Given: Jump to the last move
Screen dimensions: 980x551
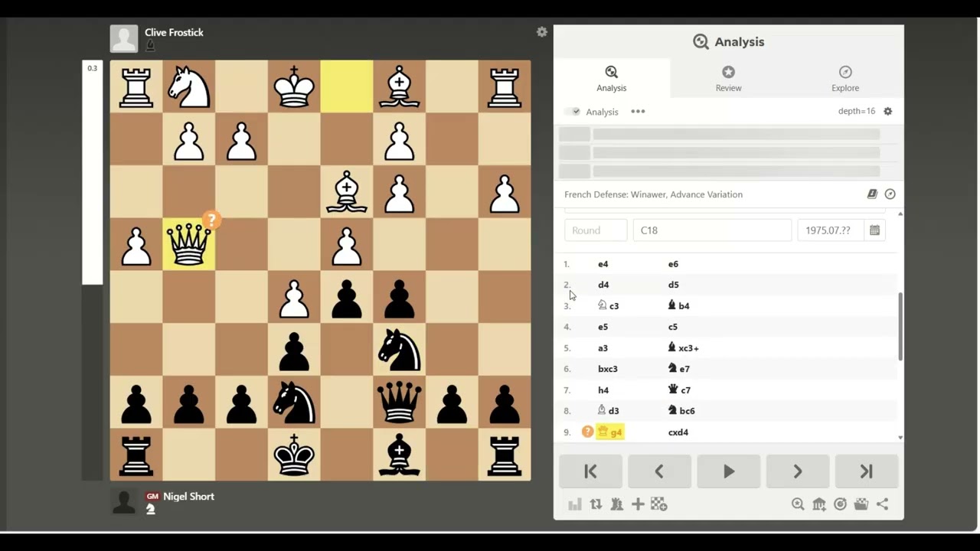Looking at the screenshot, I should [x=866, y=471].
